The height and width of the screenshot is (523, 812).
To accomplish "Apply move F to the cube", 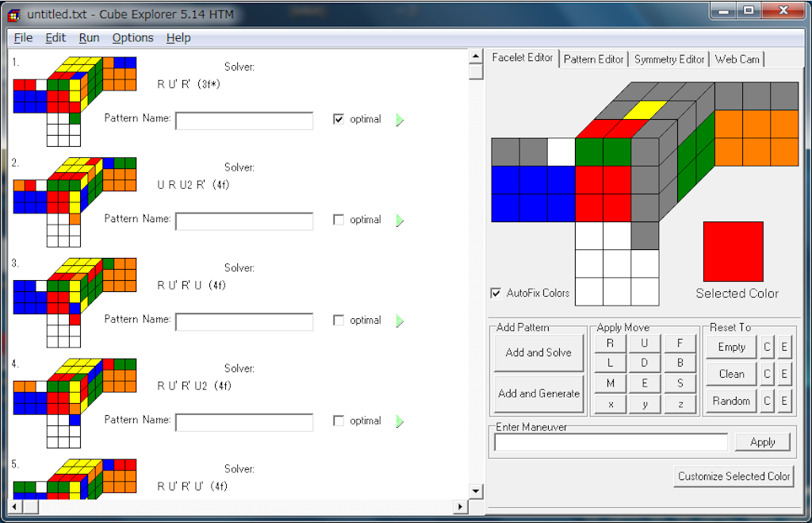I will 680,343.
